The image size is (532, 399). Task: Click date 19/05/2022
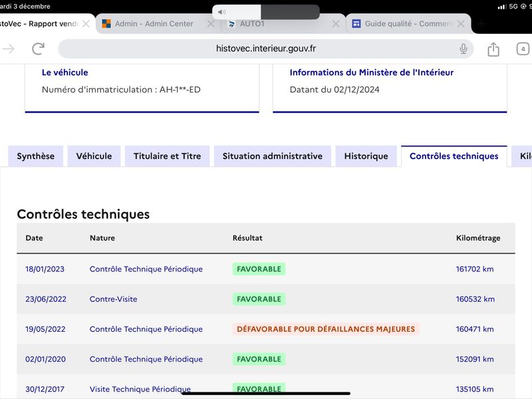pyautogui.click(x=45, y=329)
